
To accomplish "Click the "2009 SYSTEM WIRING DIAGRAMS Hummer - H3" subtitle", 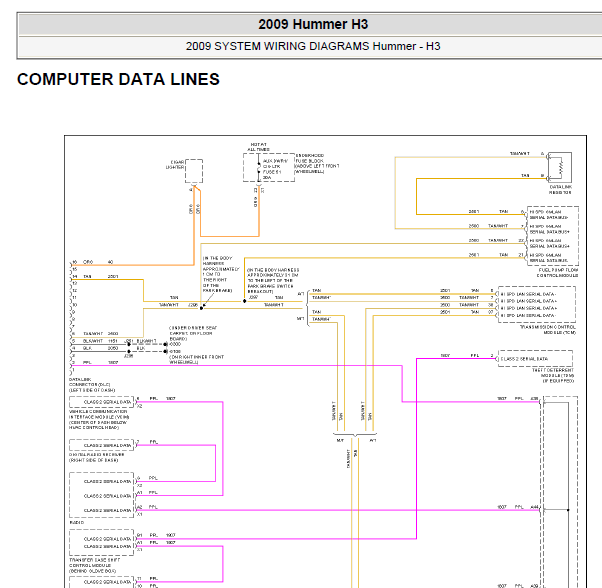I will (x=313, y=46).
